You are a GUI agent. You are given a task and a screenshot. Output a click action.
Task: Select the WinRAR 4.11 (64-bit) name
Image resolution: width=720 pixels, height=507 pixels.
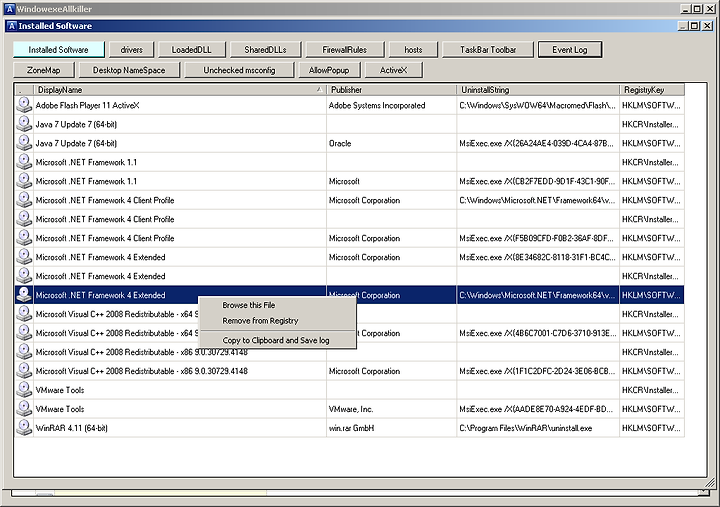coord(72,428)
